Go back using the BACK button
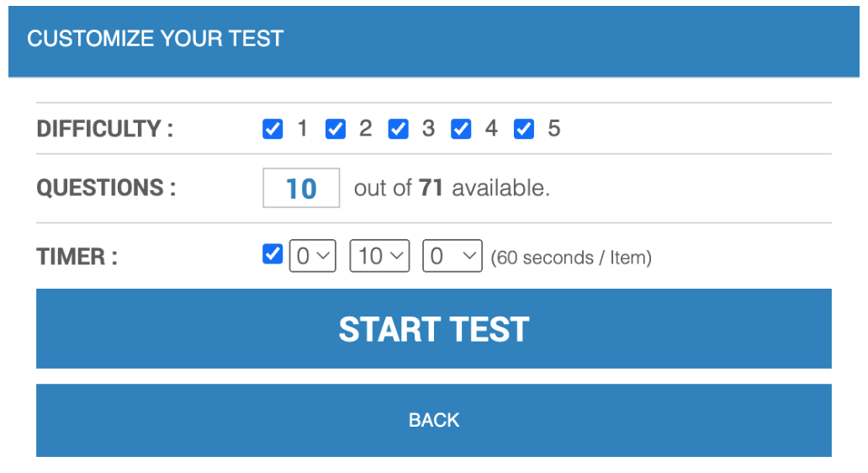The width and height of the screenshot is (868, 473). pyautogui.click(x=434, y=420)
